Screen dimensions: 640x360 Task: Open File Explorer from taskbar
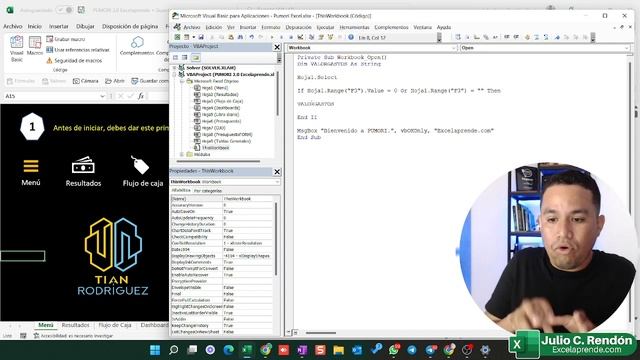pos(338,350)
